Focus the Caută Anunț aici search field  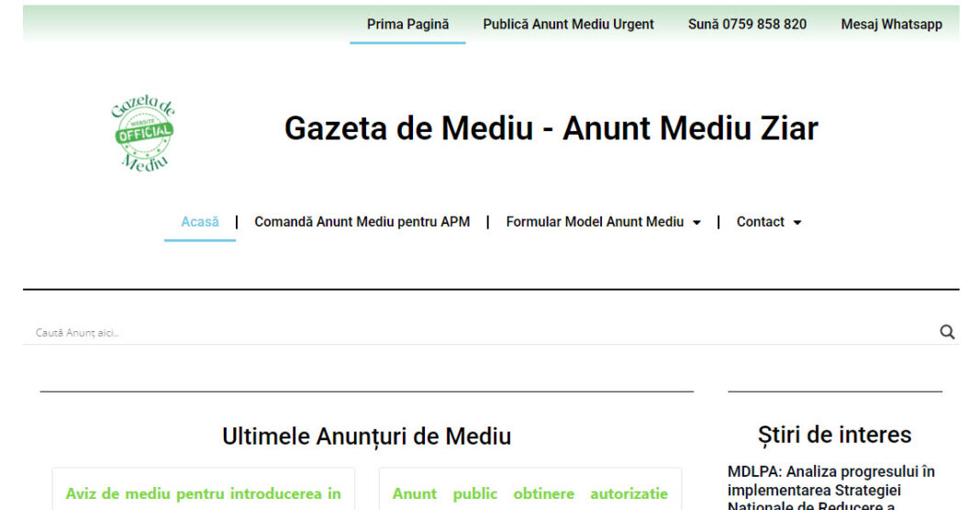(x=459, y=333)
